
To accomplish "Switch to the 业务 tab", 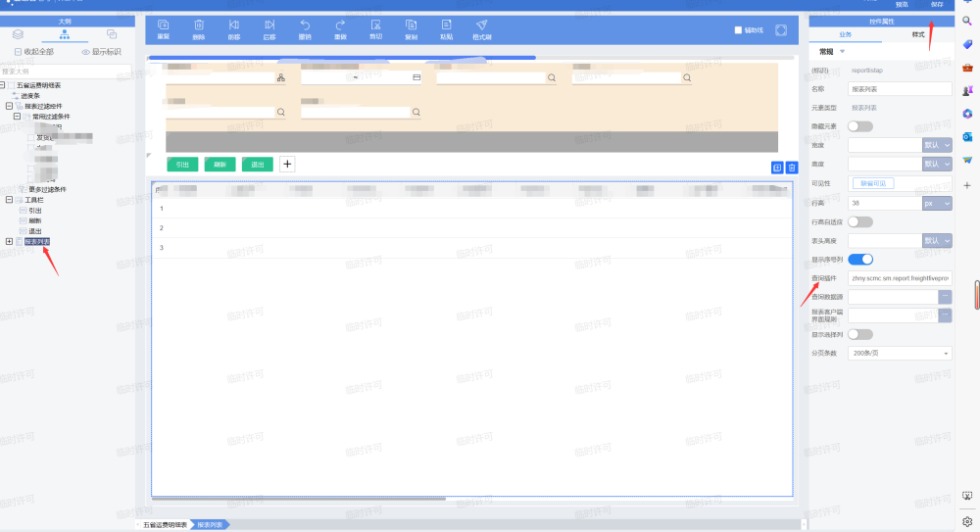I will coord(845,34).
